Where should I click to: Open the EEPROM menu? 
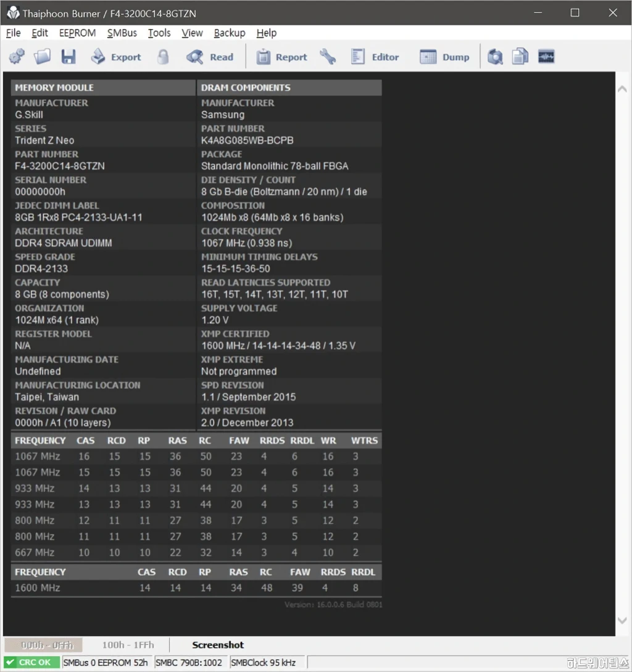(x=77, y=33)
